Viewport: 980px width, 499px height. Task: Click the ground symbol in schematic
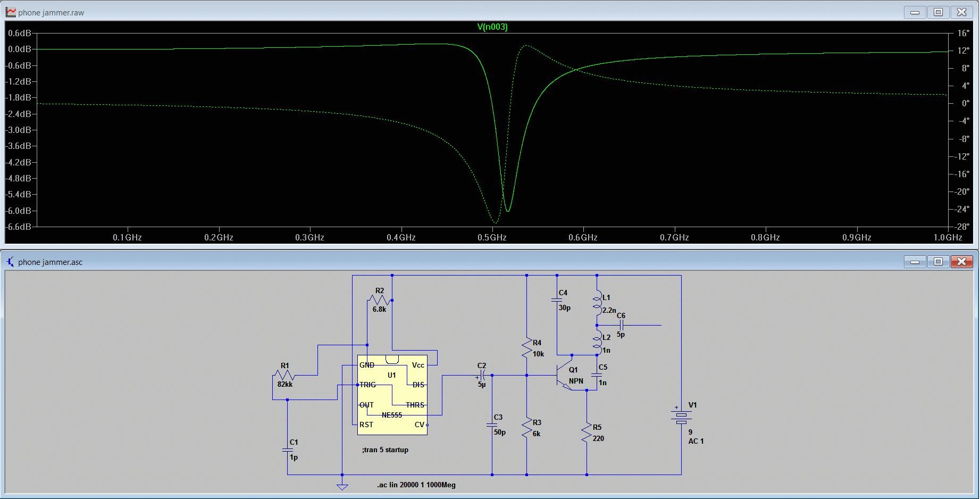[x=342, y=485]
